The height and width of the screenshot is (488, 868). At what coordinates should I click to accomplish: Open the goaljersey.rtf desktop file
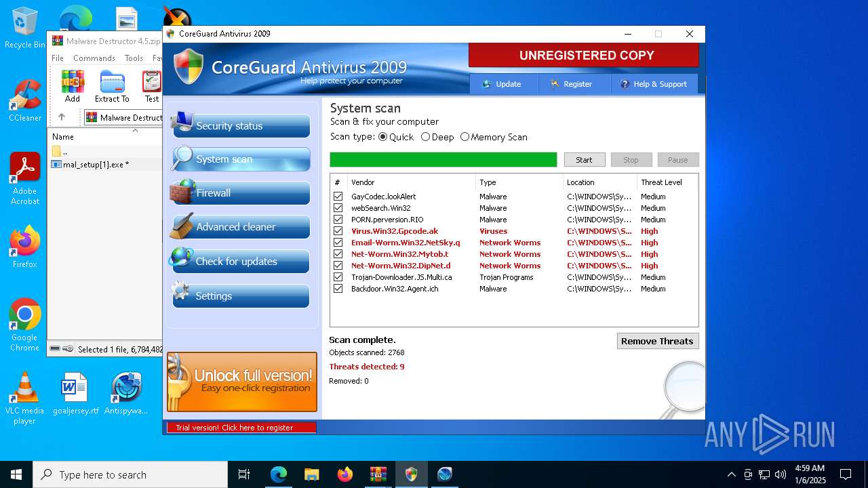75,393
